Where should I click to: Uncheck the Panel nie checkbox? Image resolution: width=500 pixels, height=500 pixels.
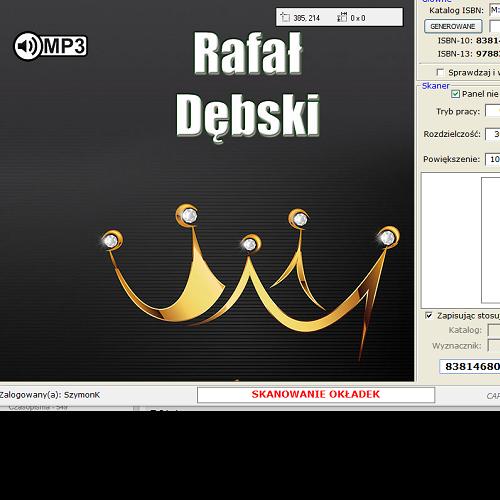pyautogui.click(x=455, y=94)
